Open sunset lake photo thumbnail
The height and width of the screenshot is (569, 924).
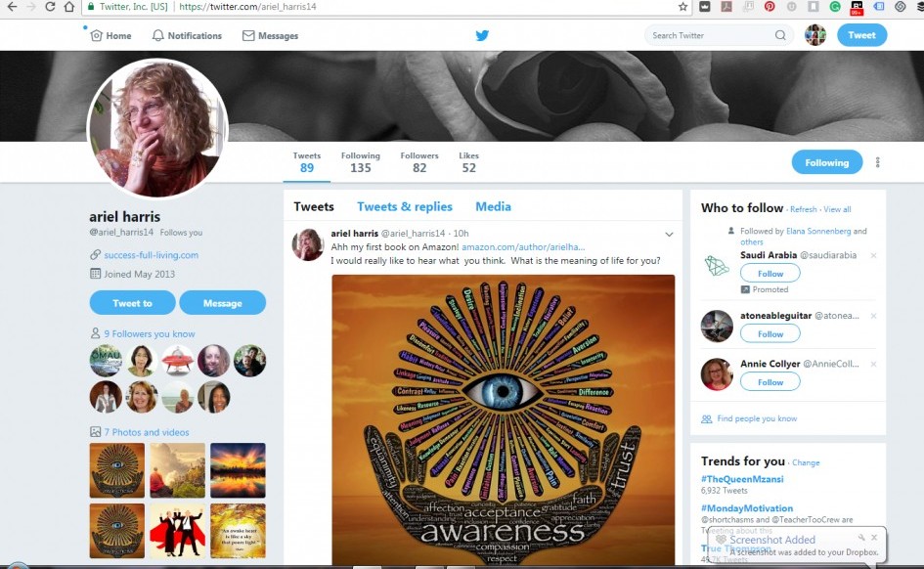click(x=238, y=470)
